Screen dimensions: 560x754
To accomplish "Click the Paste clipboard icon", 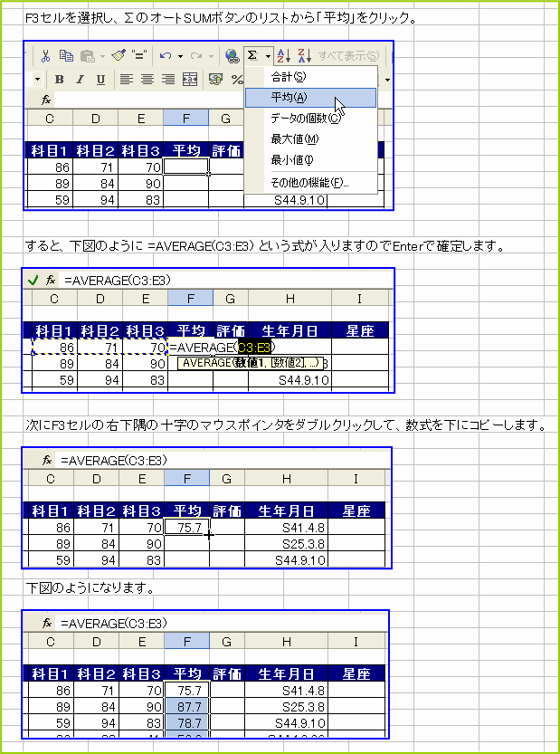I will pyautogui.click(x=88, y=56).
